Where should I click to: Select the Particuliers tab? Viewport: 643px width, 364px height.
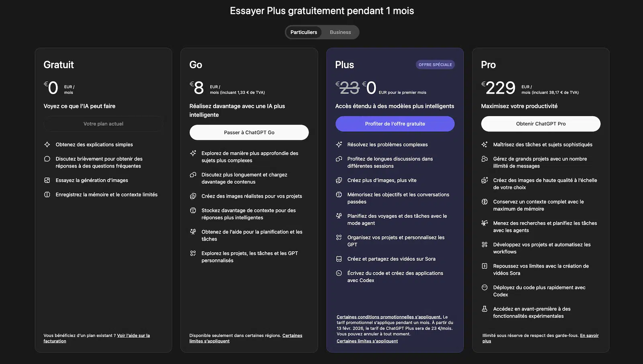coord(304,32)
